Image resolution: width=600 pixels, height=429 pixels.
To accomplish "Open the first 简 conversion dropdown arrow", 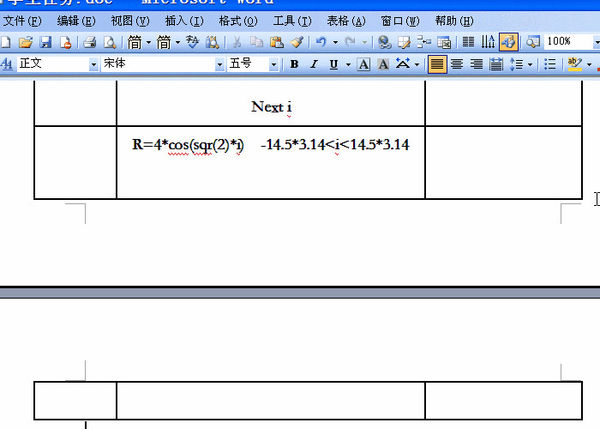I will coord(148,42).
